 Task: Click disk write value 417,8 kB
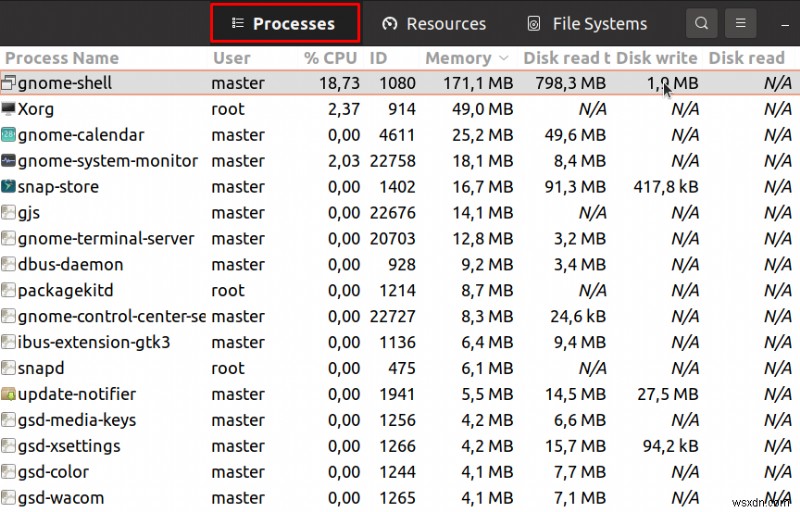coord(666,187)
